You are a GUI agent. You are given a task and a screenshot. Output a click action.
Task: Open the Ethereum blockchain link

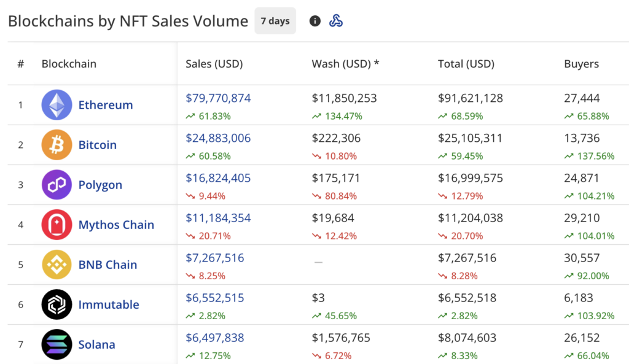pos(106,104)
